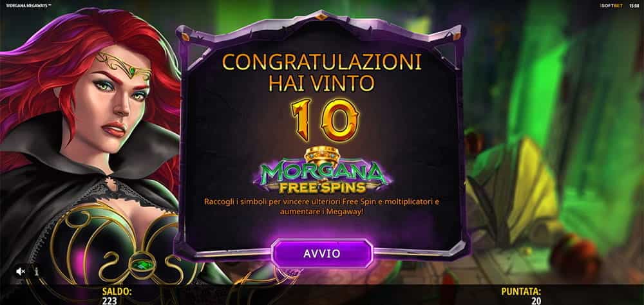Click the Congratulazioni Hai Vinto heading
This screenshot has width=644, height=305.
click(x=322, y=72)
